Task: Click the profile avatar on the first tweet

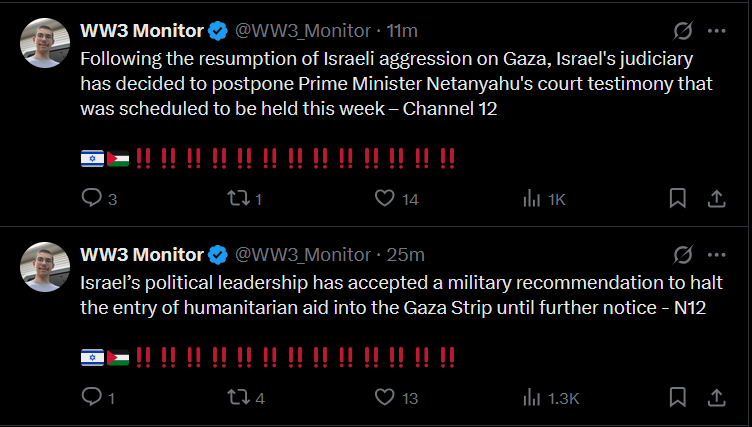Action: pos(45,42)
